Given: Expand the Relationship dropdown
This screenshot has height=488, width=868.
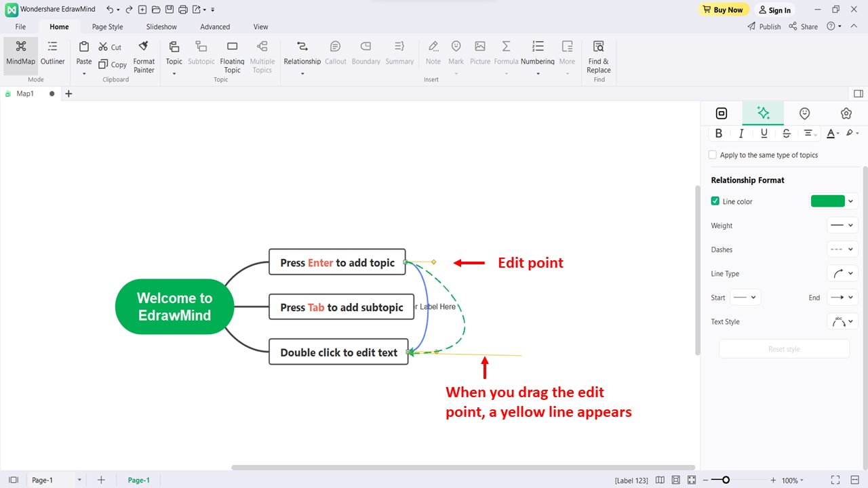Looking at the screenshot, I should tap(302, 73).
